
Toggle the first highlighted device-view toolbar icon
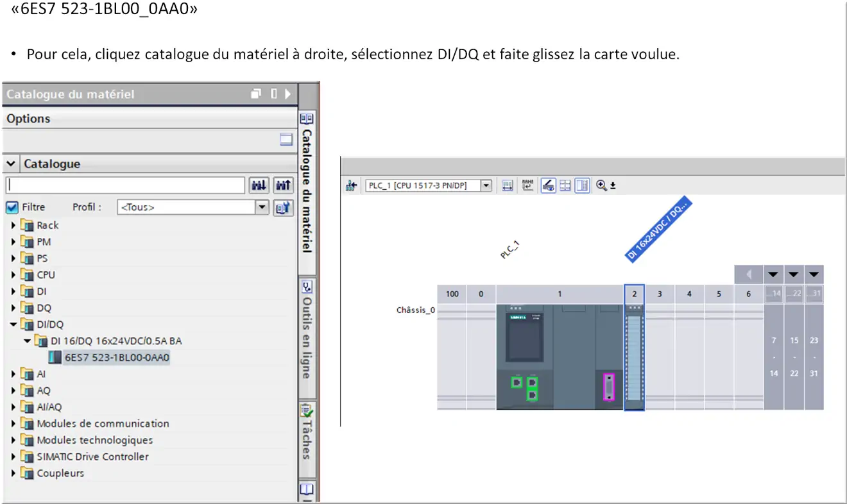pos(548,185)
